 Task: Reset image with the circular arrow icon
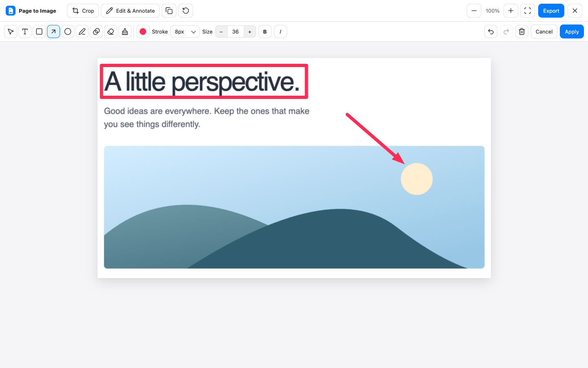coord(186,11)
